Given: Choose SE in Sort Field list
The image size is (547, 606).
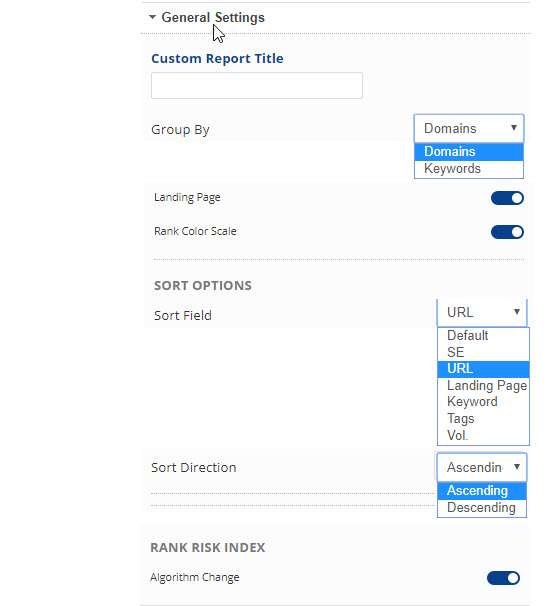Looking at the screenshot, I should [483, 352].
